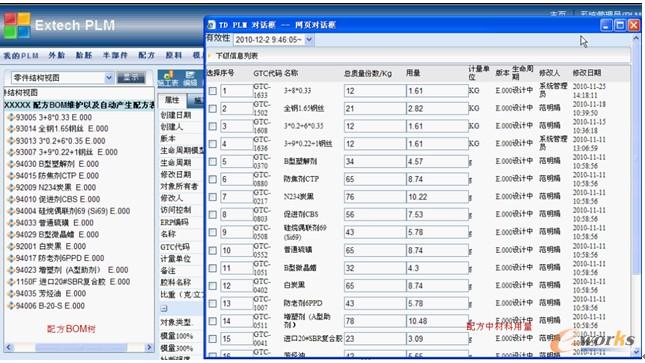Click the dialog title bar page icon

click(x=211, y=25)
